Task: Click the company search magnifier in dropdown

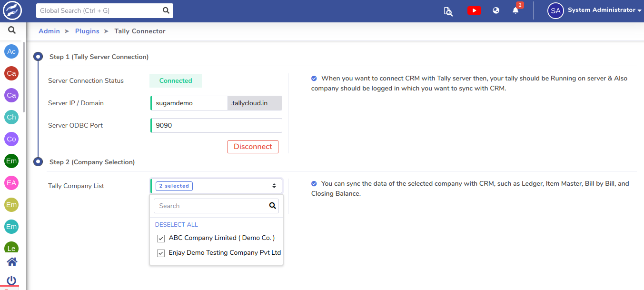Action: point(272,206)
